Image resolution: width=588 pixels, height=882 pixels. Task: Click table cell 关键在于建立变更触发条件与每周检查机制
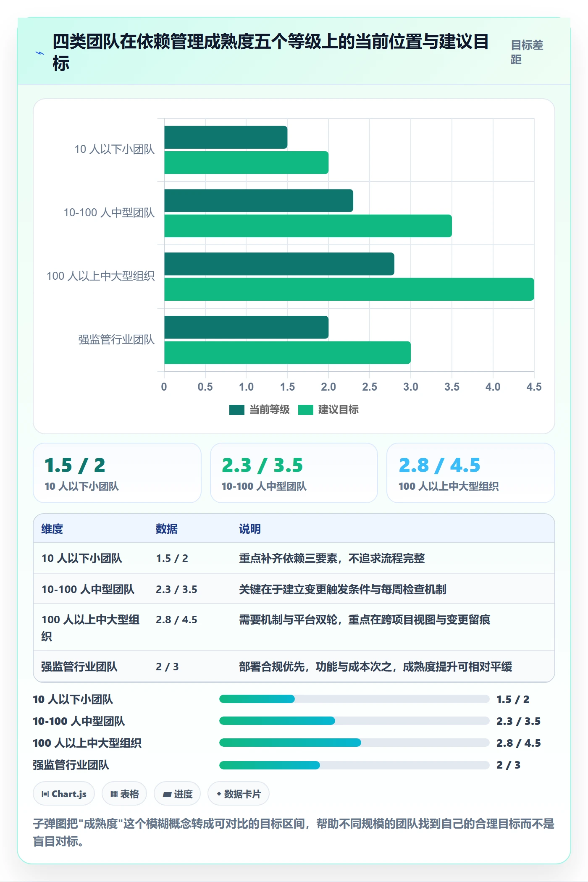point(343,589)
